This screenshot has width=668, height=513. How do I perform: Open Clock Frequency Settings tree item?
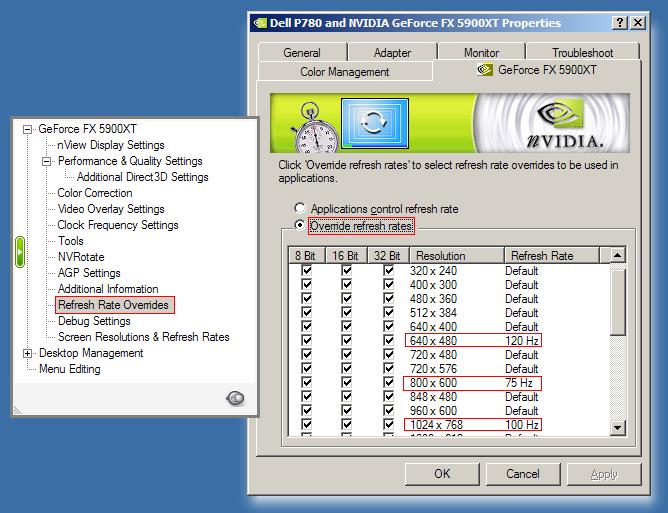tap(118, 225)
